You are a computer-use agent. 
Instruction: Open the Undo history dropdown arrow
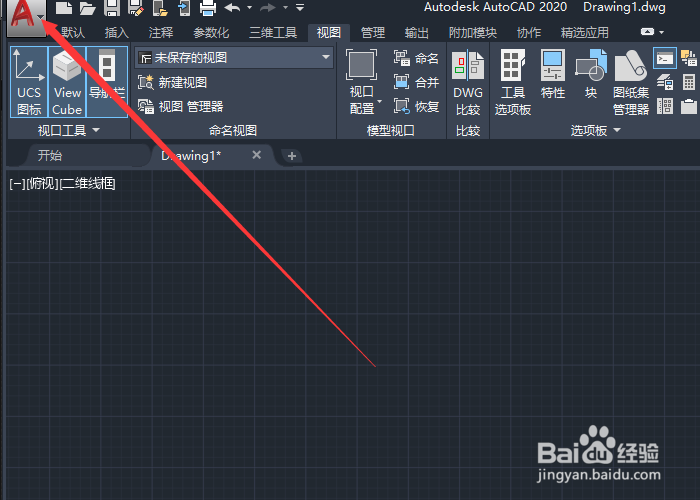coord(250,8)
